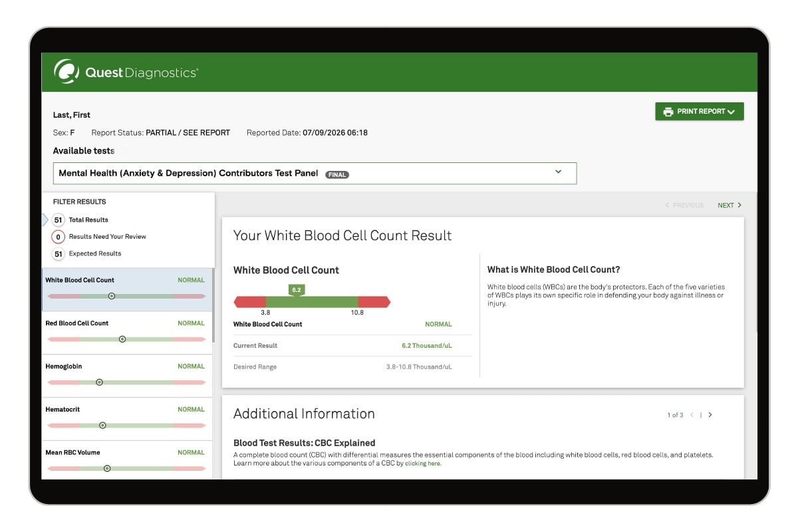The height and width of the screenshot is (532, 798).
Task: Click the Quest Diagnostics logo icon
Action: click(x=66, y=72)
